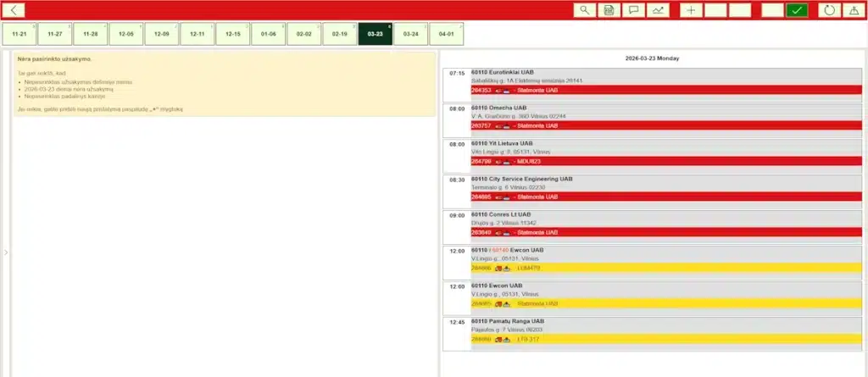Click the icon right of refresh
Viewport: 868px width, 377px height.
tap(853, 10)
